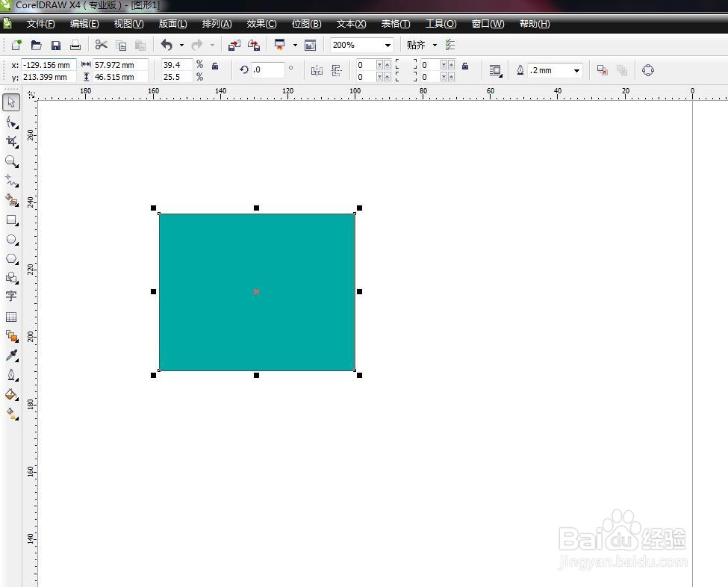Screen dimensions: 728x587
Task: Select the Table tool
Action: (11, 317)
